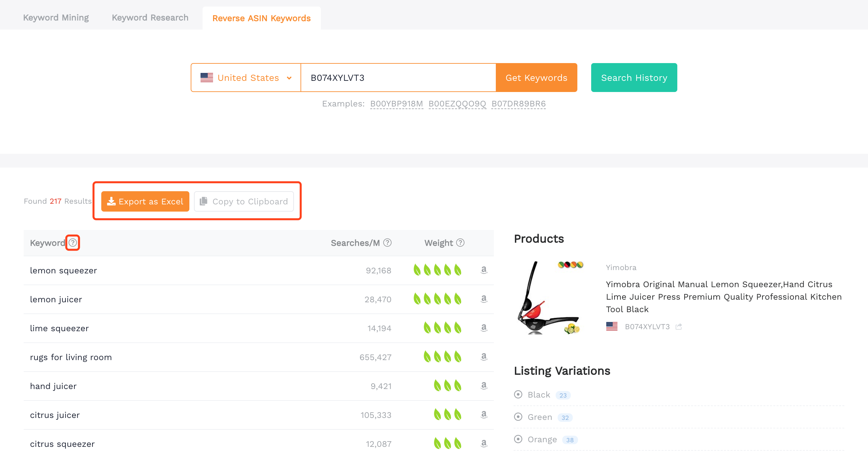Click search volume 655,427

pos(375,357)
